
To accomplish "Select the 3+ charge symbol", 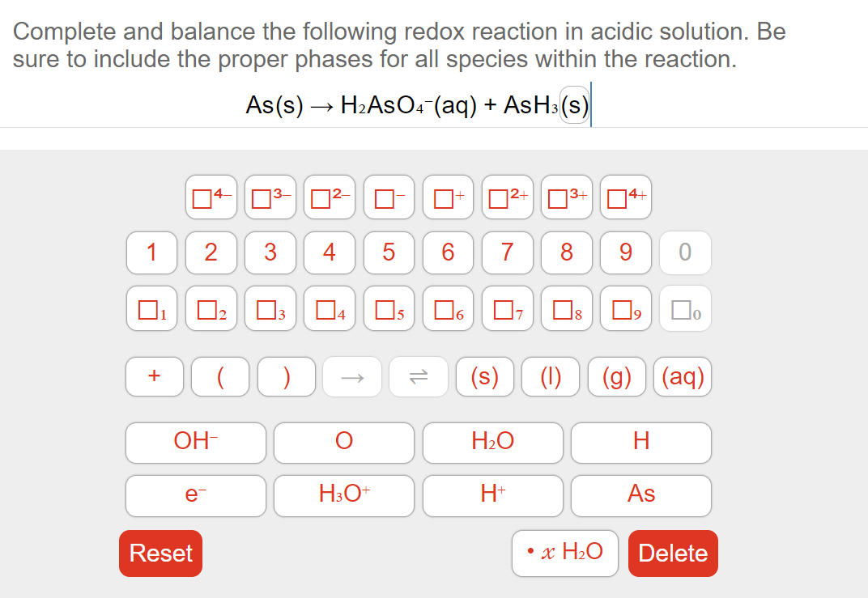I will (566, 197).
